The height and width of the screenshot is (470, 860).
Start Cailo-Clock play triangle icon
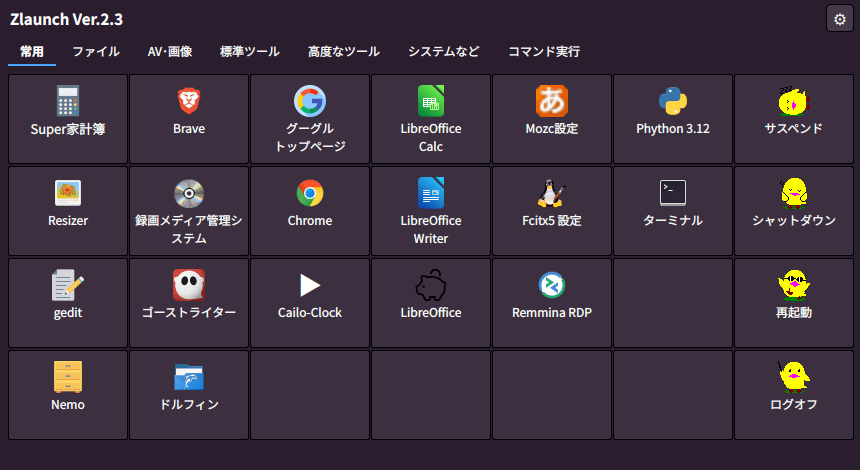point(310,285)
